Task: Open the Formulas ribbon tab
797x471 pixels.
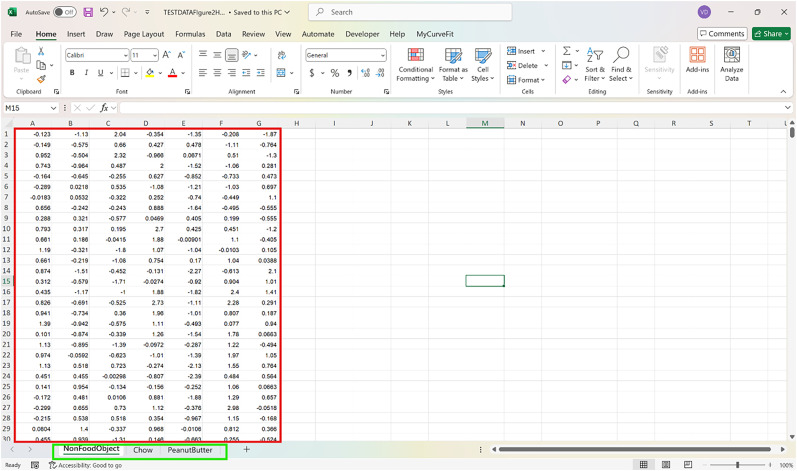Action: click(x=190, y=34)
